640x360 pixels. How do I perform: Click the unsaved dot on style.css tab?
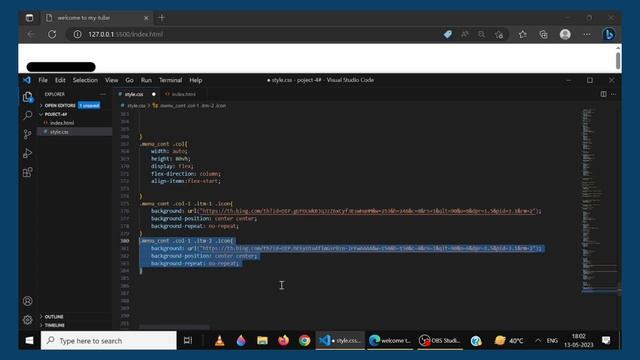pyautogui.click(x=154, y=94)
